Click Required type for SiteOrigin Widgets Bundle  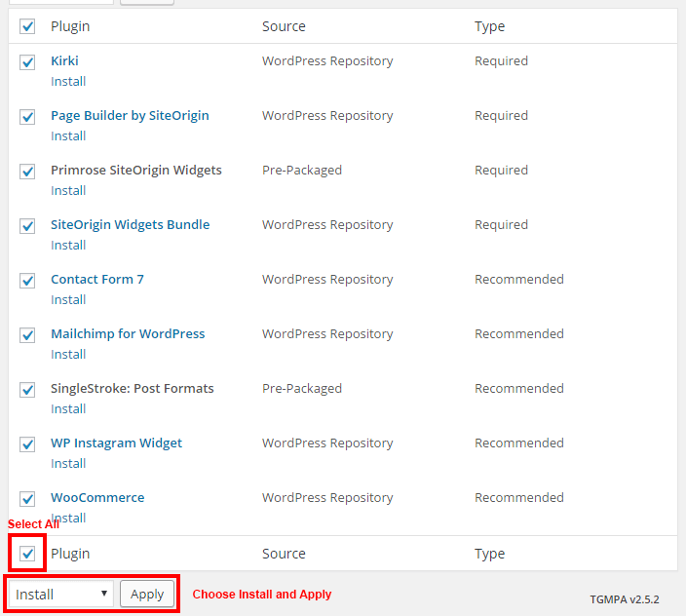coord(502,225)
